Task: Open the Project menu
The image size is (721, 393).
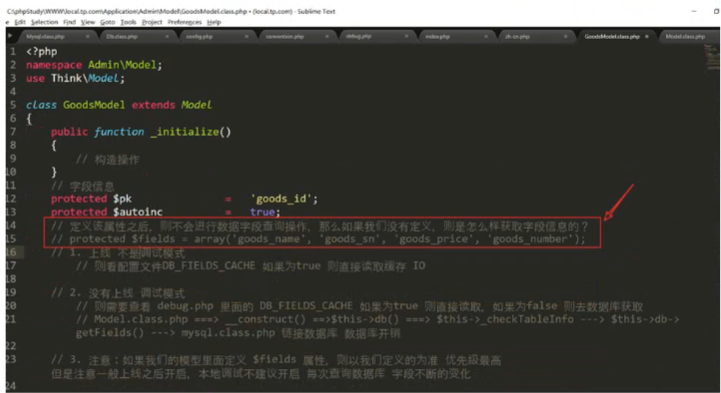Action: pos(152,22)
